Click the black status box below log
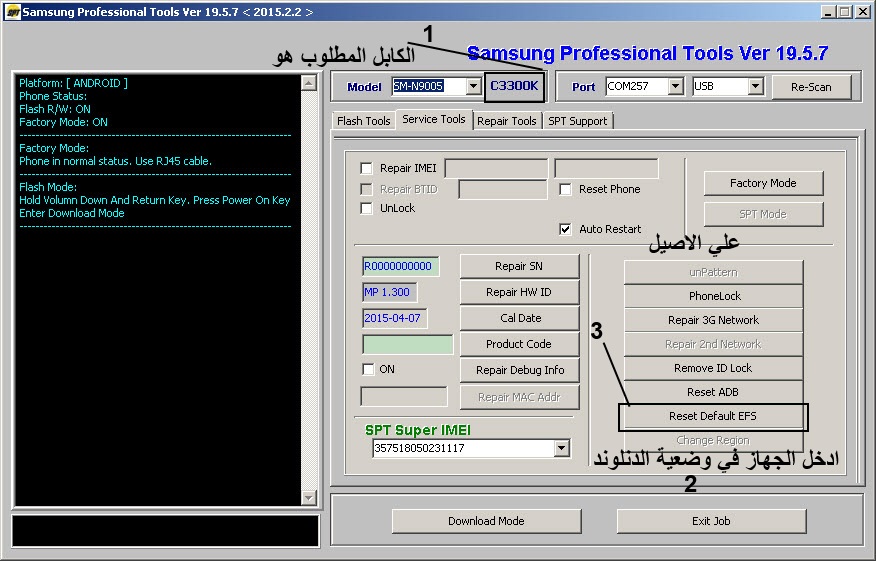876x561 pixels. [165, 530]
